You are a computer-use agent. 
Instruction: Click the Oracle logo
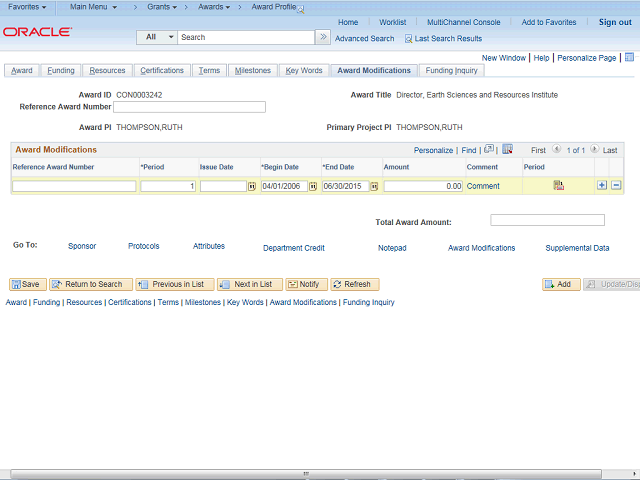click(x=38, y=32)
